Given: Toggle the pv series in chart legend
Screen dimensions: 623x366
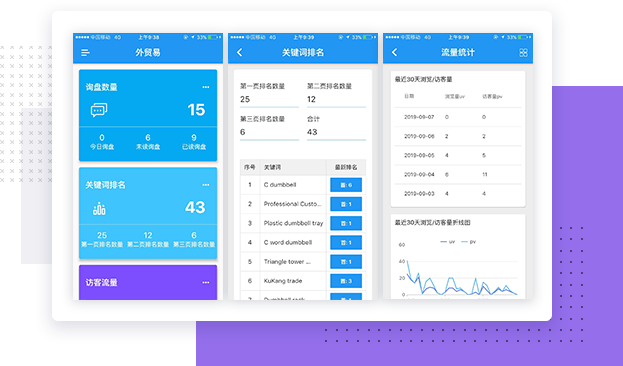Looking at the screenshot, I should point(468,242).
